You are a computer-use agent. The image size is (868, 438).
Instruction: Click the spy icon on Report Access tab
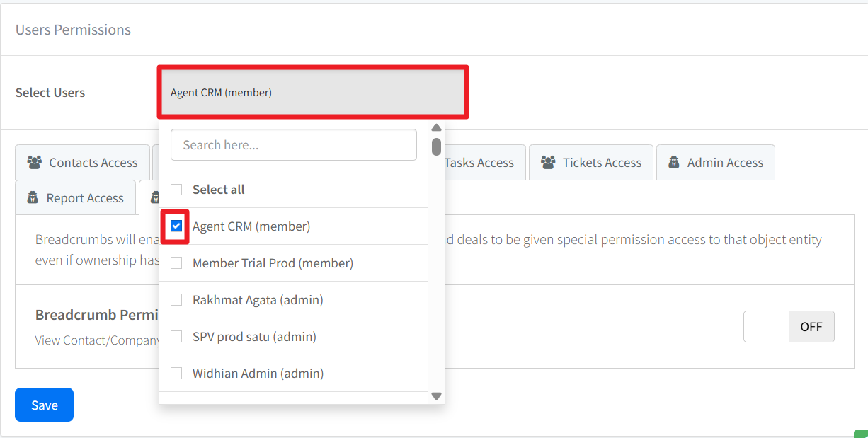[x=33, y=198]
